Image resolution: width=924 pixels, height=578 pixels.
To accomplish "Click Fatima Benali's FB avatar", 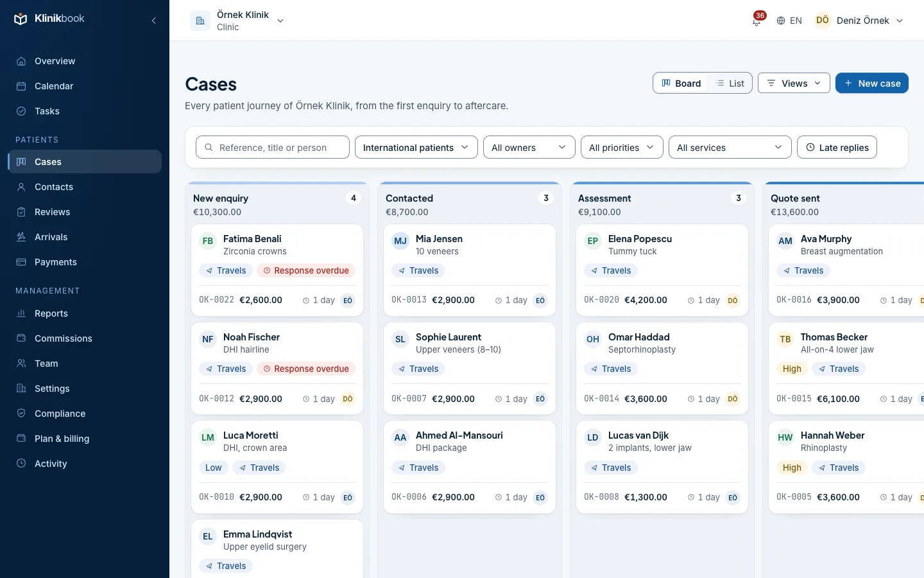I will (x=208, y=241).
